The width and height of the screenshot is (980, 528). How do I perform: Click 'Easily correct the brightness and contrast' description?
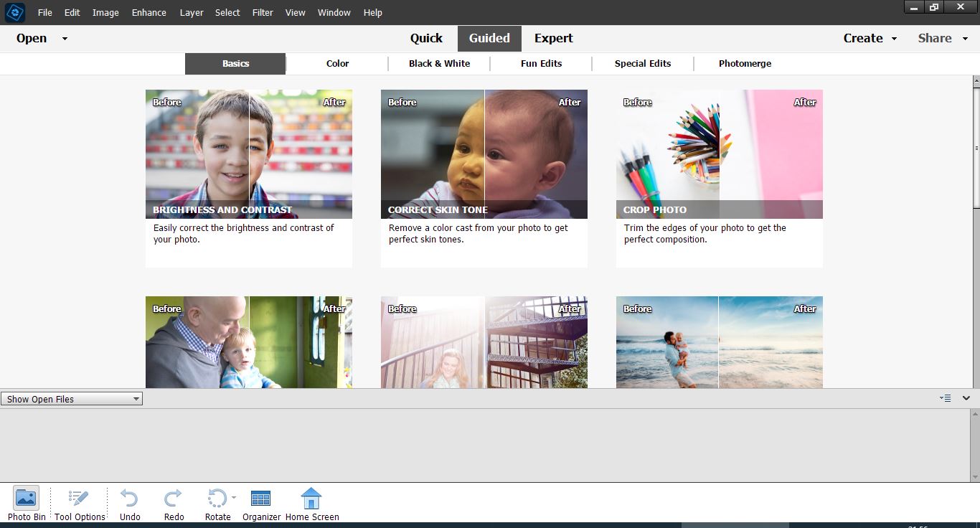click(x=243, y=234)
